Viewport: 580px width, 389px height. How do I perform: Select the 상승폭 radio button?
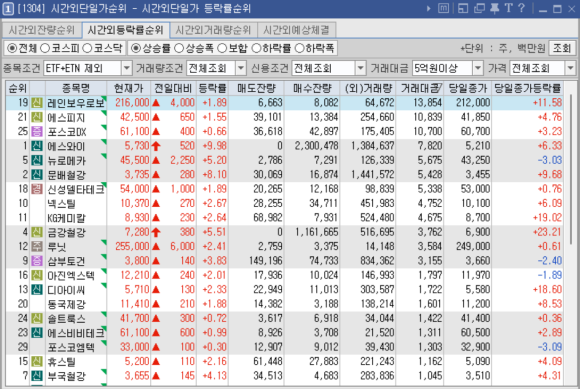[x=193, y=48]
